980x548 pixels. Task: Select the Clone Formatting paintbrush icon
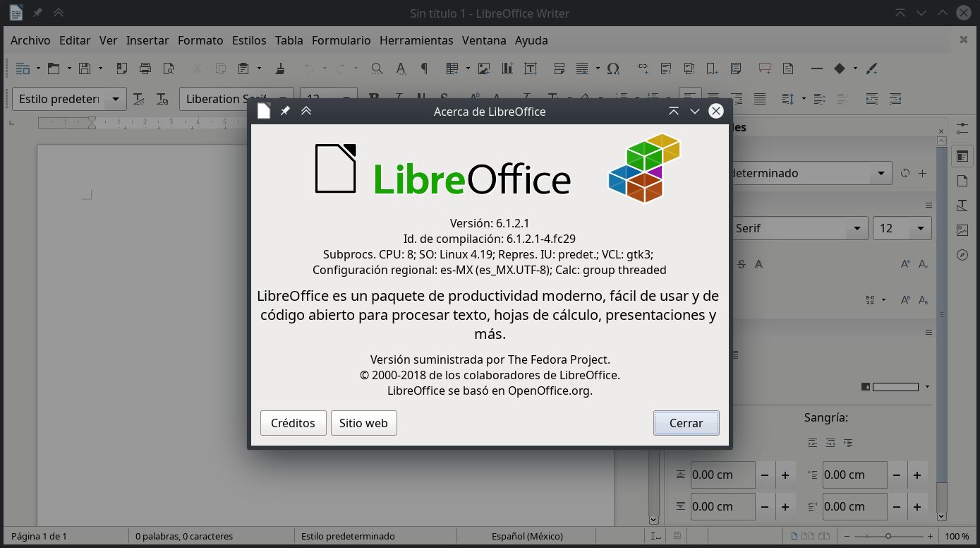tap(280, 68)
